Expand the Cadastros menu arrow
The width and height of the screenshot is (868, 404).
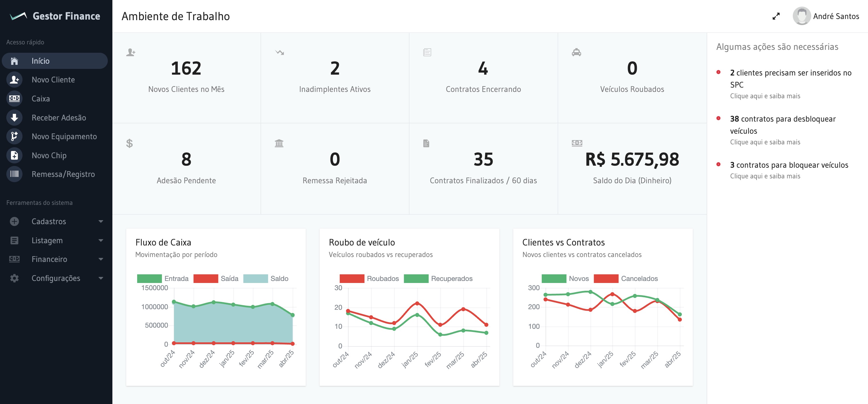click(x=101, y=221)
